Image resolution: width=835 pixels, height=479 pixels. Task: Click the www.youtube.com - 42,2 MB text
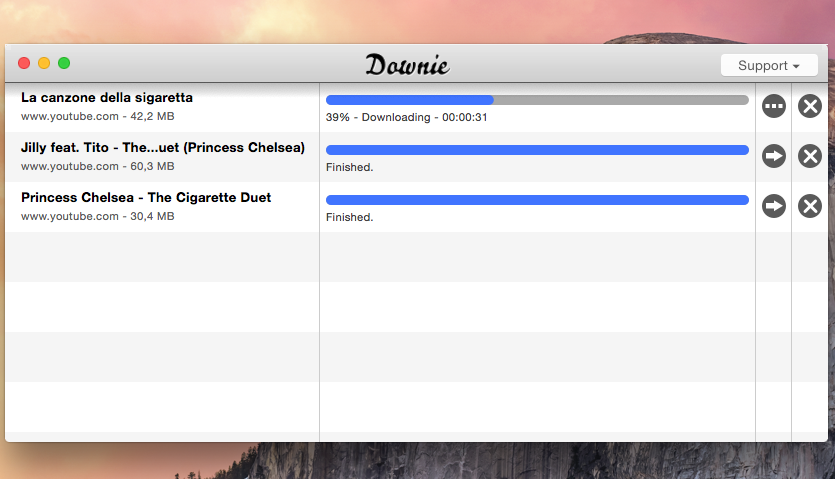point(97,116)
